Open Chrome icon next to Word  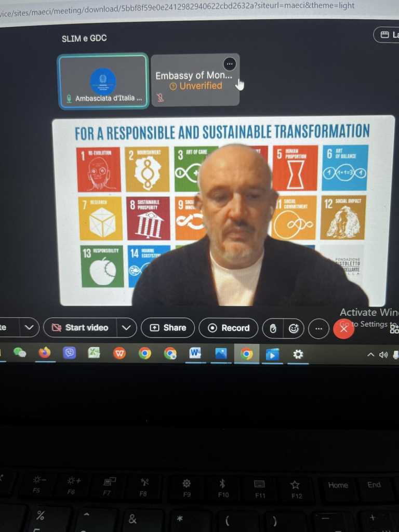click(x=170, y=353)
